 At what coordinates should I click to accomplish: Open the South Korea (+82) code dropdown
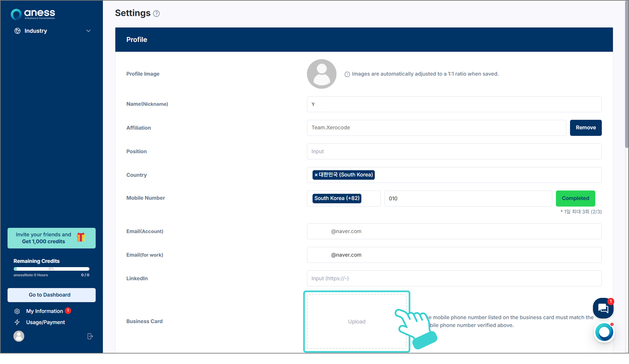343,198
